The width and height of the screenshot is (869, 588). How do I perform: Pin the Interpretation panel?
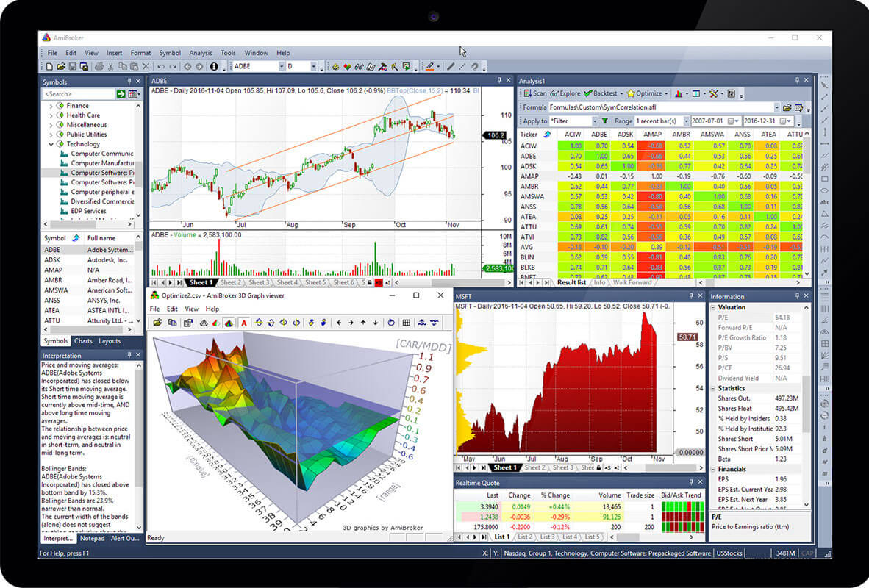pyautogui.click(x=129, y=355)
